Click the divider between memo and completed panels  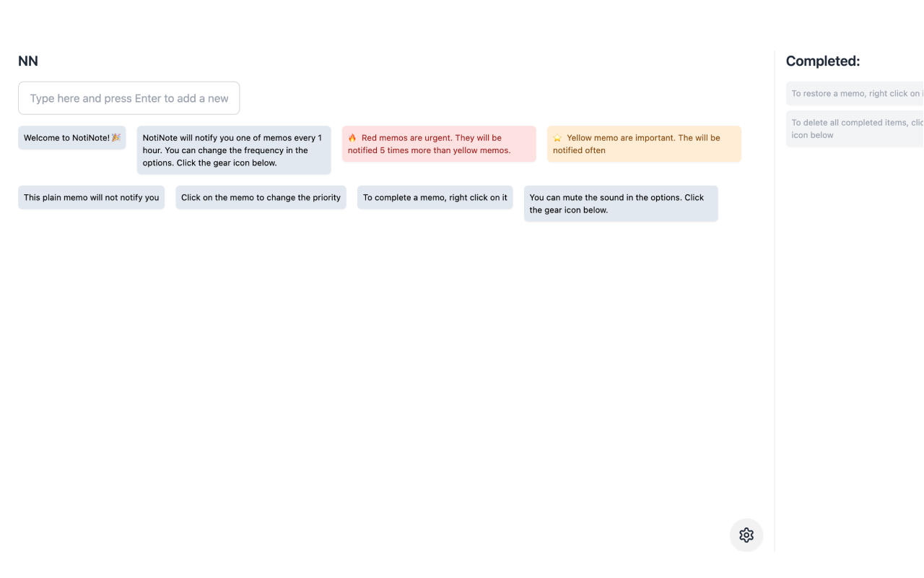pyautogui.click(x=774, y=289)
